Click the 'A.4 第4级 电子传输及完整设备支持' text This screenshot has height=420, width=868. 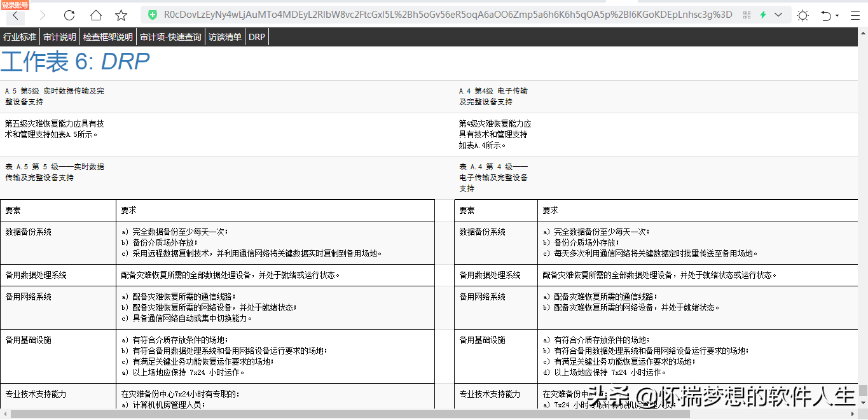coord(493,96)
